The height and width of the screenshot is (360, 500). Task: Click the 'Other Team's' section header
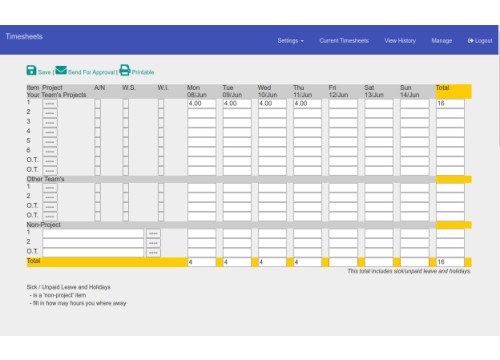click(45, 179)
